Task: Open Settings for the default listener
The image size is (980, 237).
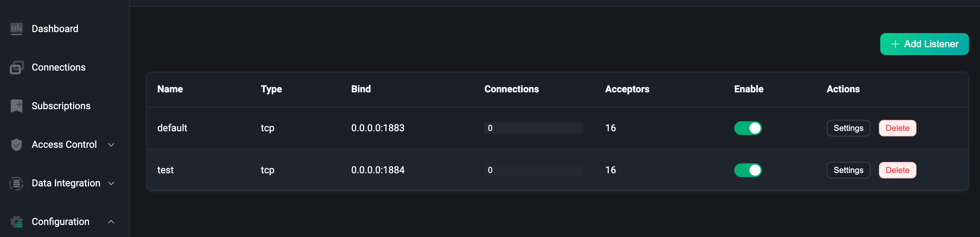Action: pos(848,128)
